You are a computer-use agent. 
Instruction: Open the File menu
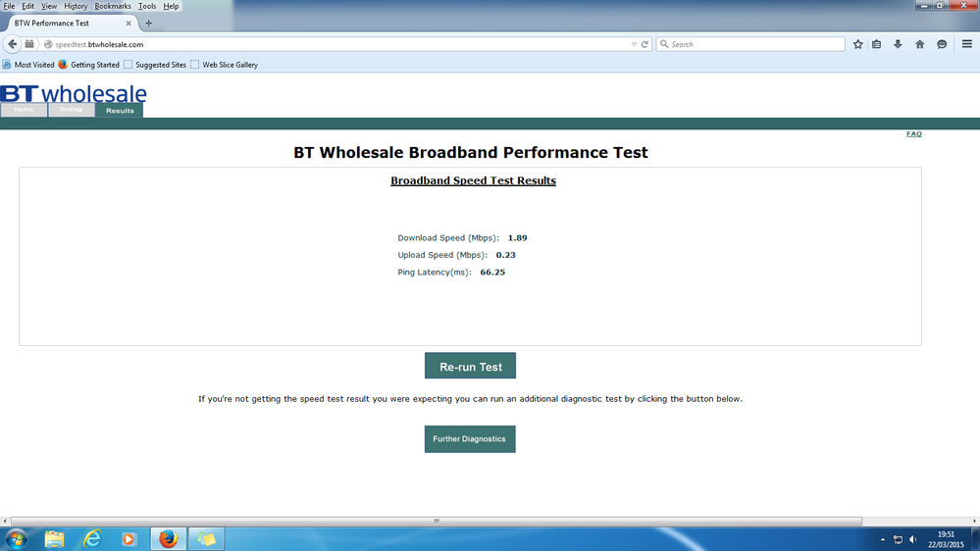click(x=9, y=6)
